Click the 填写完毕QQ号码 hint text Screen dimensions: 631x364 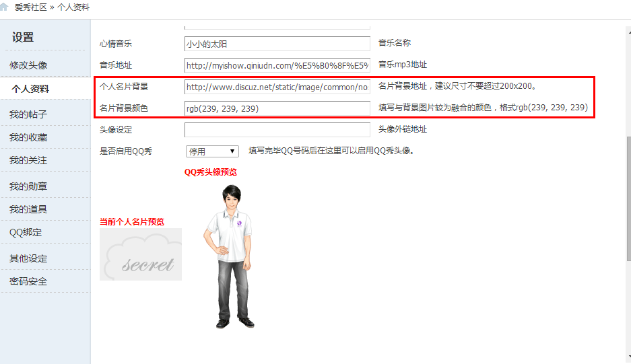(331, 151)
